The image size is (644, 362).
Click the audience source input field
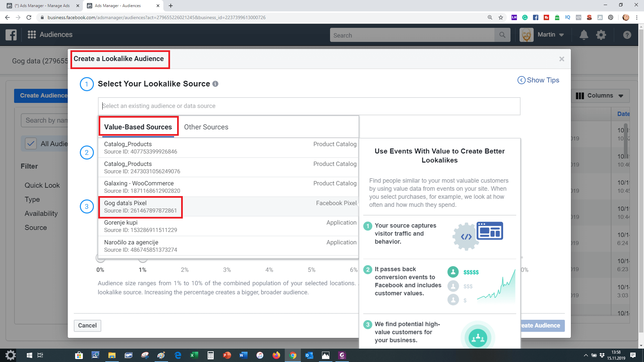(x=309, y=106)
